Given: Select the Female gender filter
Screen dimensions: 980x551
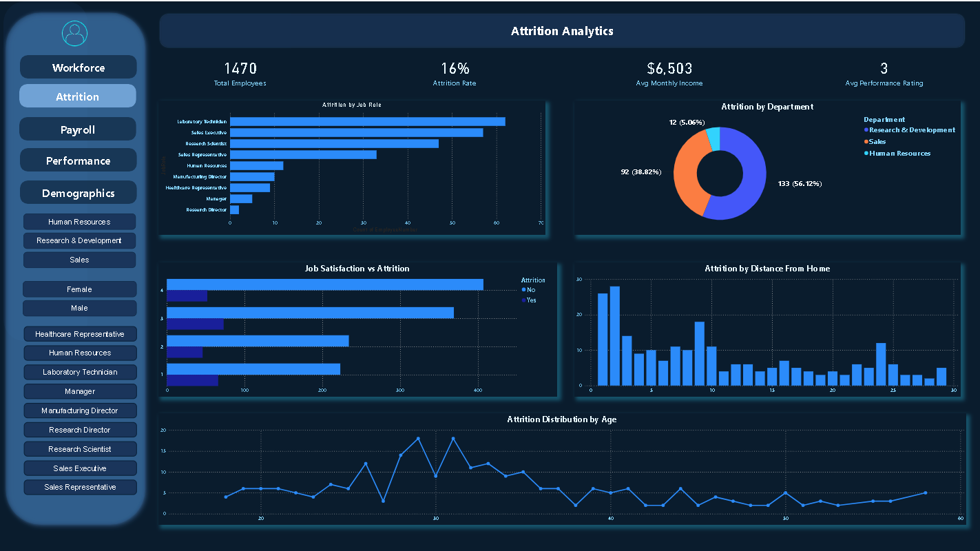Looking at the screenshot, I should (79, 289).
